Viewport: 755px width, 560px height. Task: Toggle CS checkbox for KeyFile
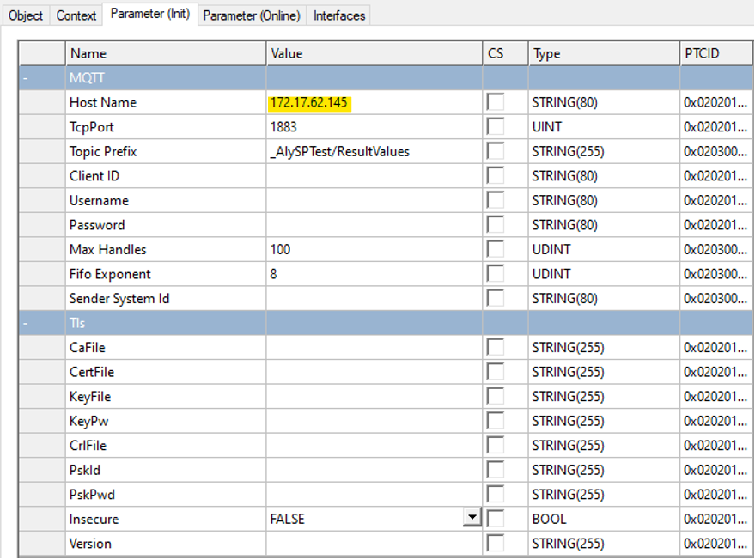pos(496,396)
